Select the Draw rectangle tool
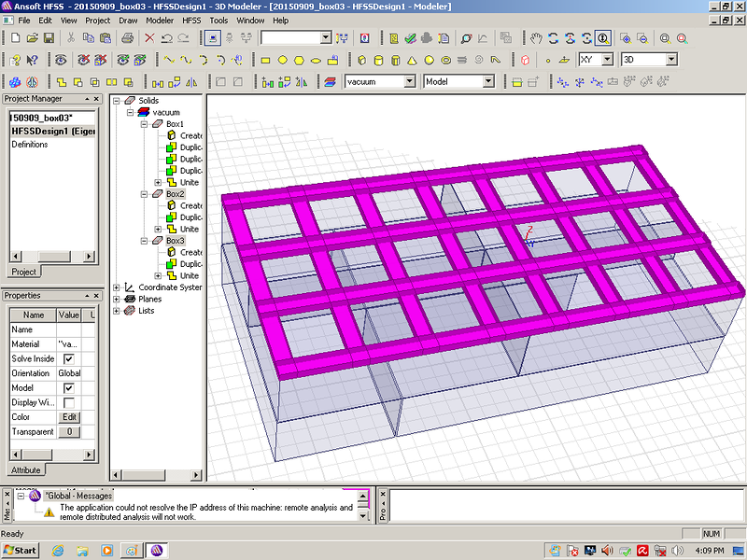This screenshot has height=560, width=747. point(266,60)
